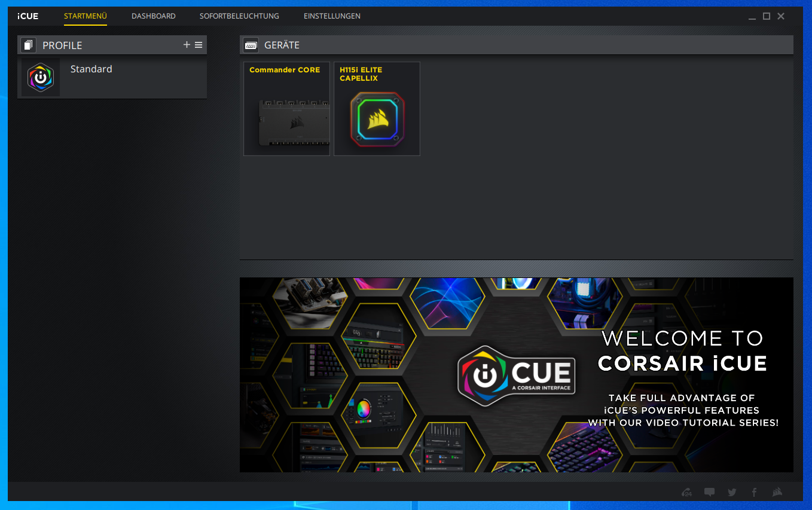812x510 pixels.
Task: Click the Corsair sails logo icon
Action: coord(777,492)
